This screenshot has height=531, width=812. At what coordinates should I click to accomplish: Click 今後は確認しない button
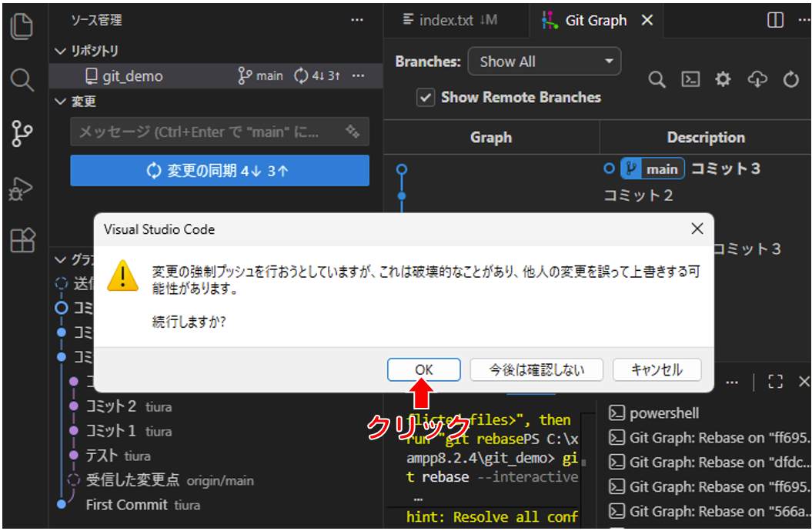click(537, 370)
